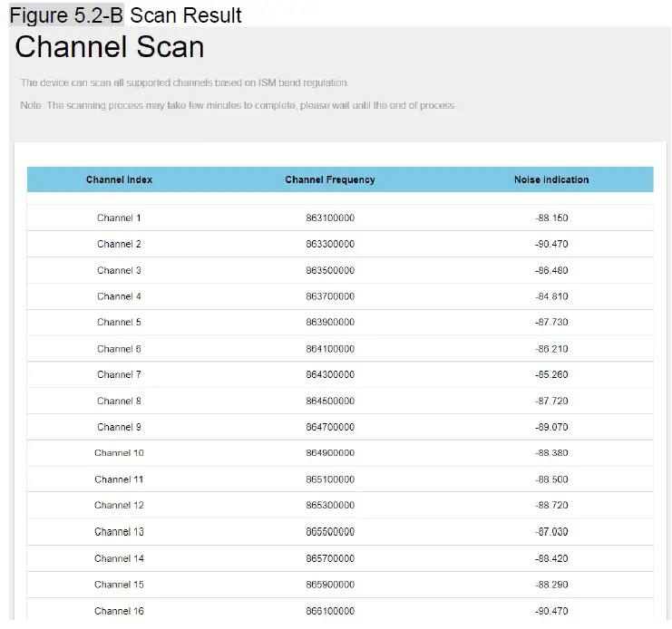Click noise value -87.030
This screenshot has width=672, height=629.
(551, 532)
